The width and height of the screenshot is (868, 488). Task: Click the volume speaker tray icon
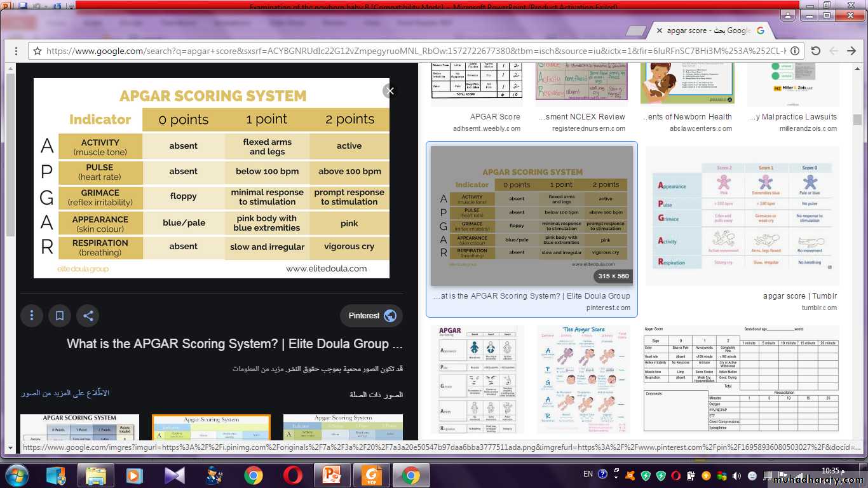pos(736,475)
